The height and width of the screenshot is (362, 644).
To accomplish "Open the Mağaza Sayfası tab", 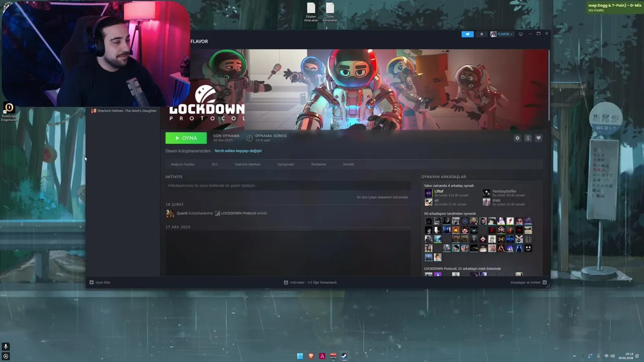I will point(183,164).
